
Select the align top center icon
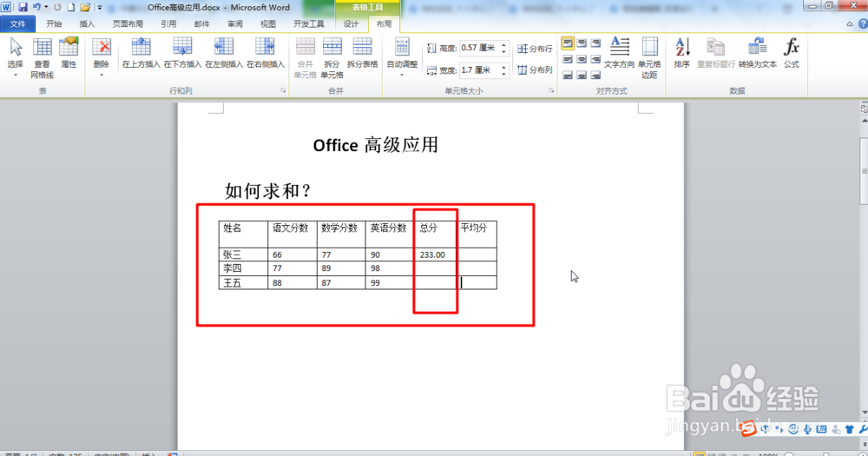(x=582, y=43)
